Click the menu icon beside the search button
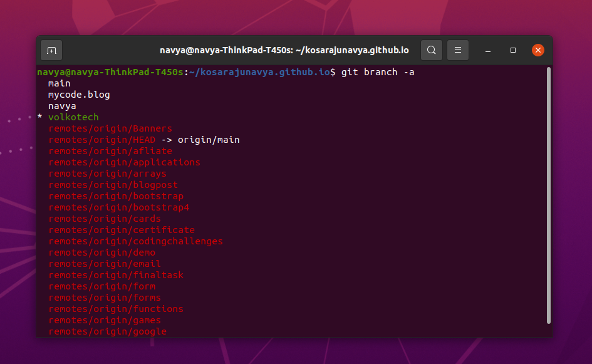 [458, 50]
